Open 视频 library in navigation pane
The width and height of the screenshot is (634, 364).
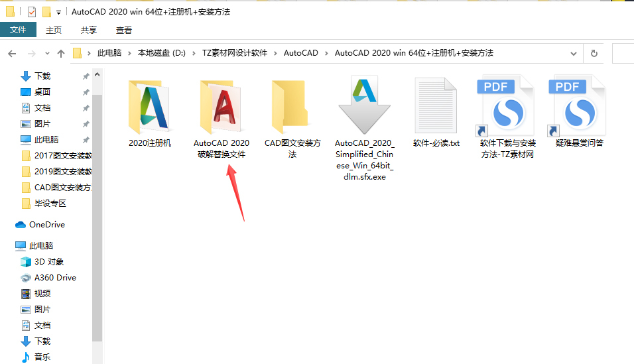[x=36, y=294]
